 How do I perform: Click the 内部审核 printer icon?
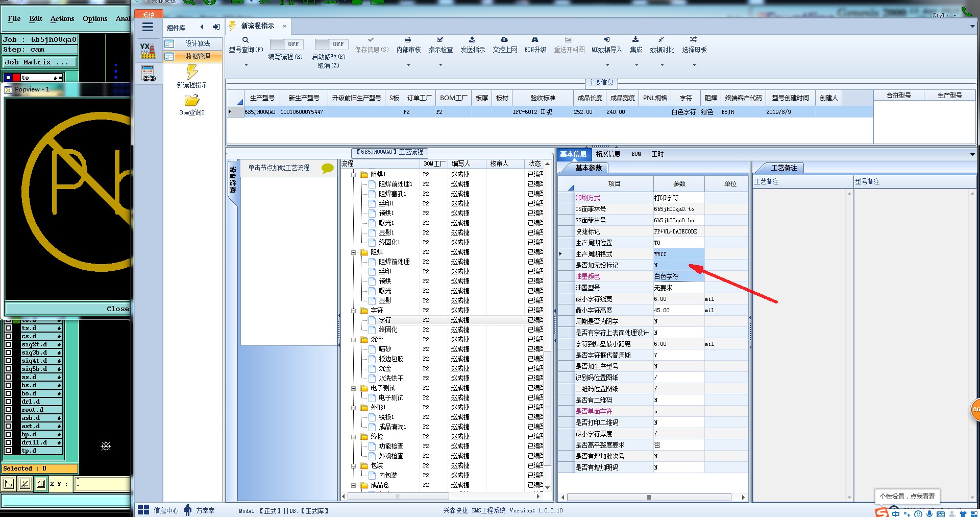(408, 39)
